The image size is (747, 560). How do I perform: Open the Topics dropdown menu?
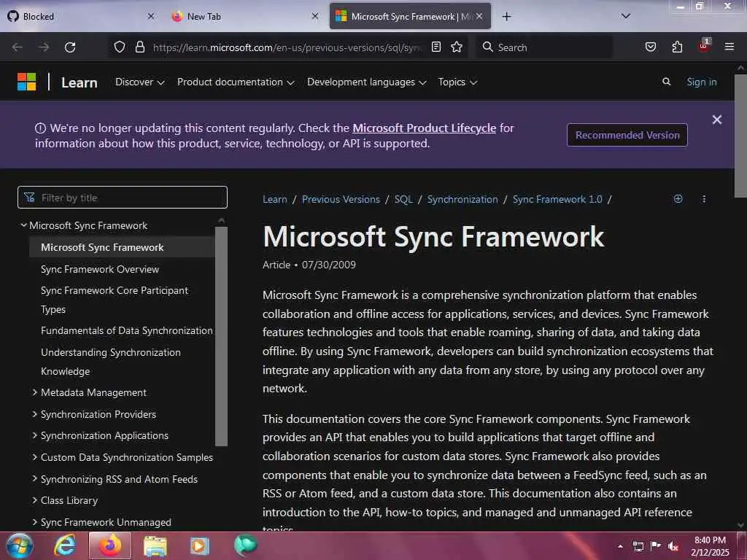pyautogui.click(x=457, y=82)
